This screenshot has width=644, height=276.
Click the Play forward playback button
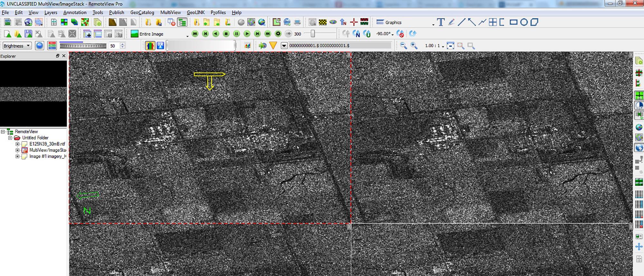[x=247, y=33]
